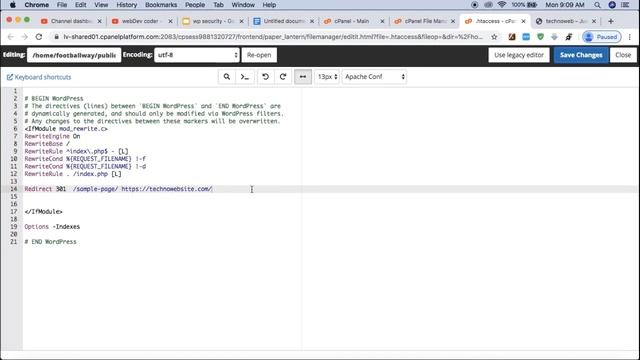The width and height of the screenshot is (640, 360).
Task: Click the green shield extension icon
Action: pyautogui.click(x=540, y=37)
